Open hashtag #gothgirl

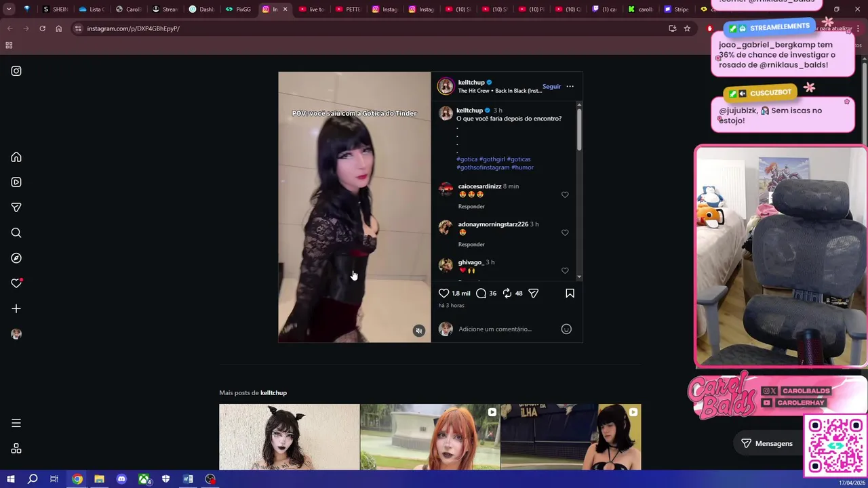coord(492,159)
